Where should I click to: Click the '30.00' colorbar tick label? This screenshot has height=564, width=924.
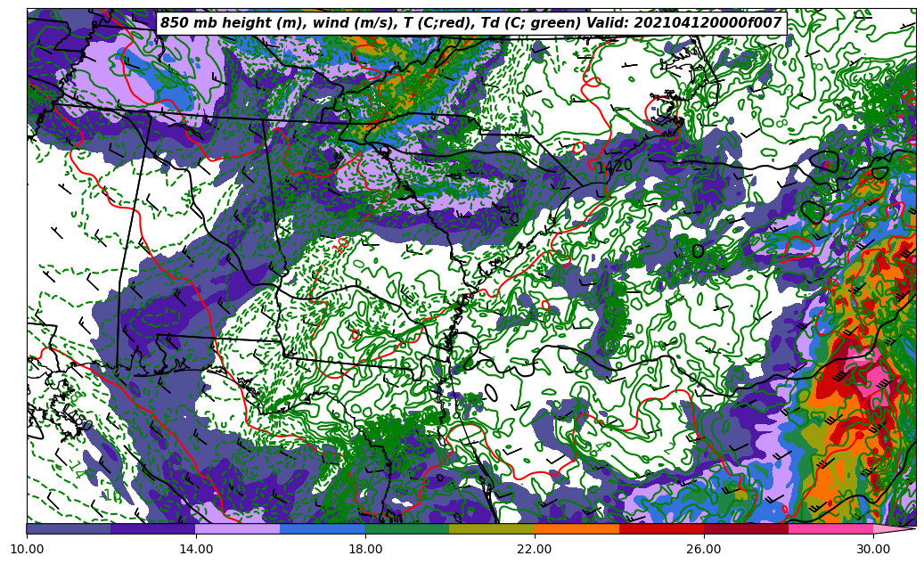(x=873, y=549)
